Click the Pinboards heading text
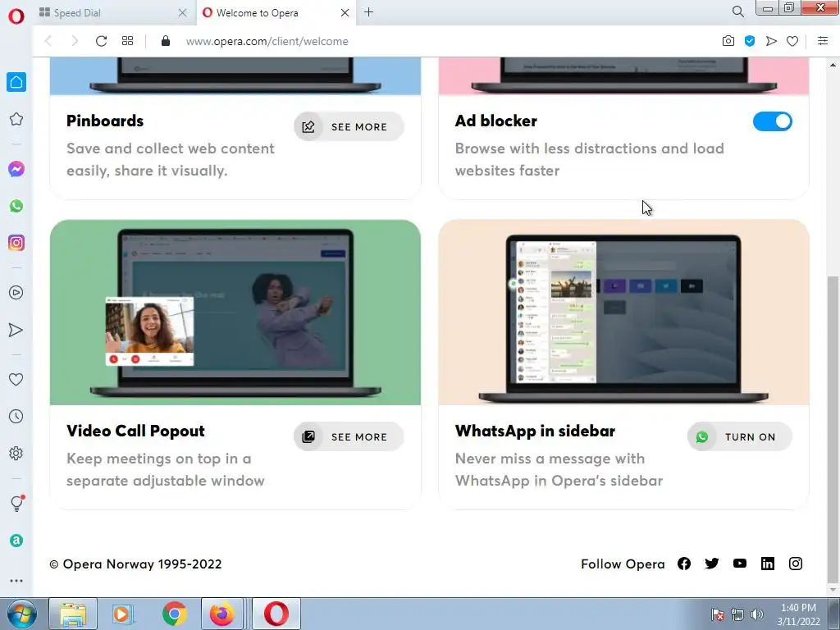 click(105, 121)
